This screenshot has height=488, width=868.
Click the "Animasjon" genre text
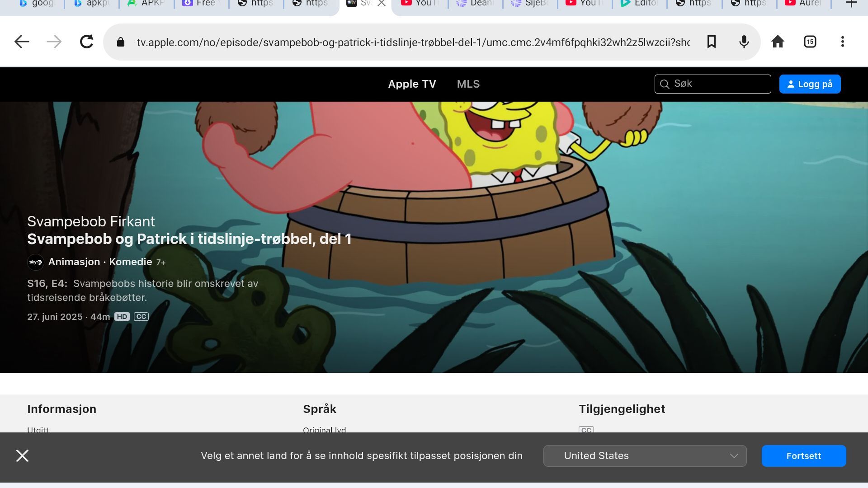coord(74,262)
